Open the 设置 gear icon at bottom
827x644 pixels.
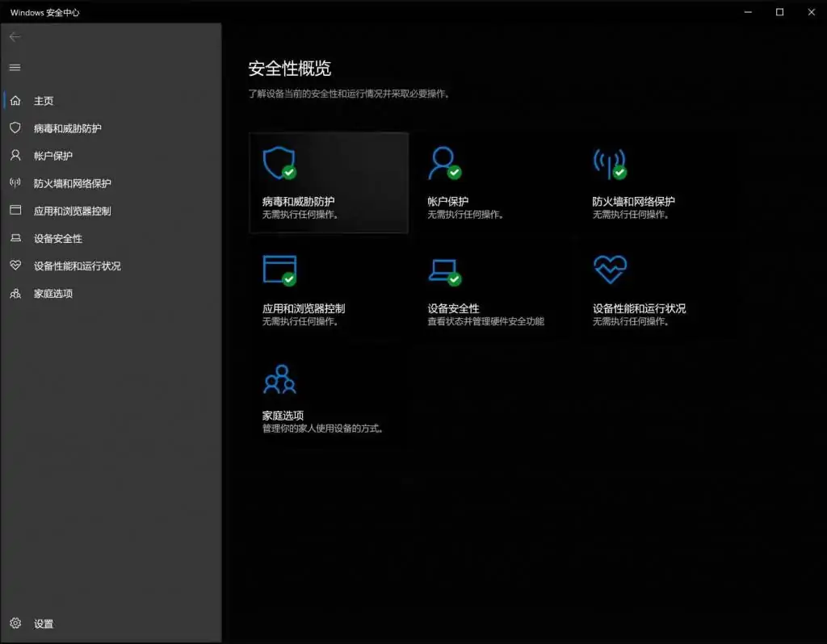pyautogui.click(x=15, y=623)
